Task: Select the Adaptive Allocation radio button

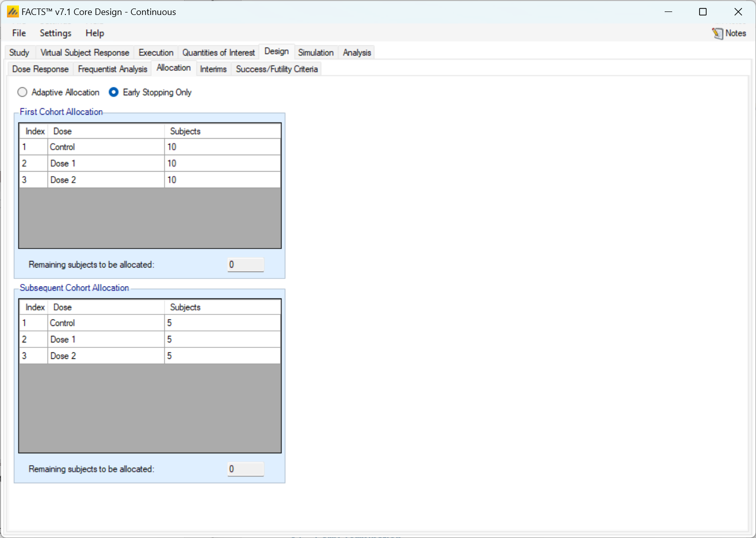Action: [x=22, y=92]
